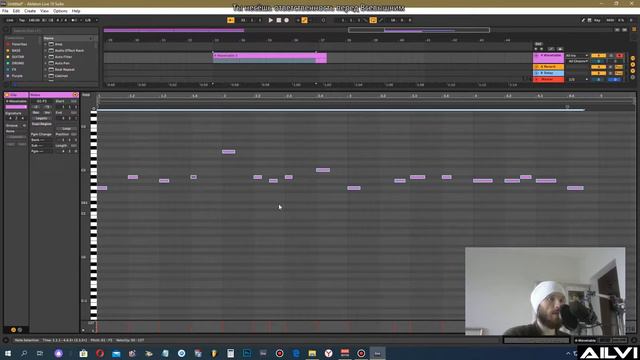Click the Cabinet folder icon
This screenshot has height=360, width=640.
[x=51, y=76]
